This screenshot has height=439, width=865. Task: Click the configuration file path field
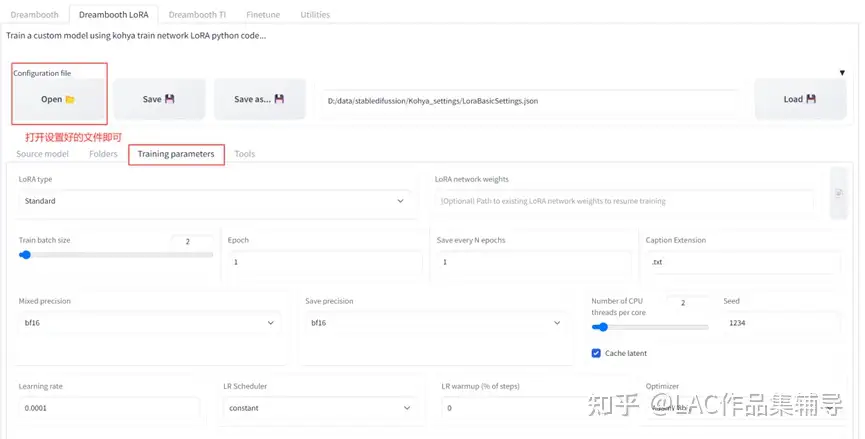(530, 101)
